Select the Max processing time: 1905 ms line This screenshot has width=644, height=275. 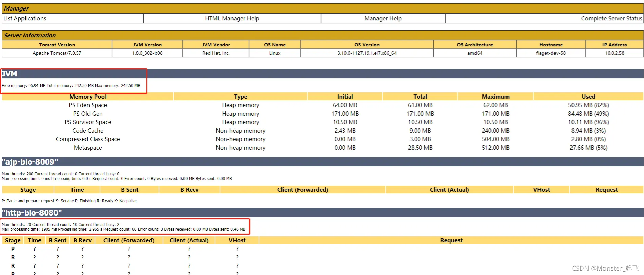pyautogui.click(x=123, y=229)
